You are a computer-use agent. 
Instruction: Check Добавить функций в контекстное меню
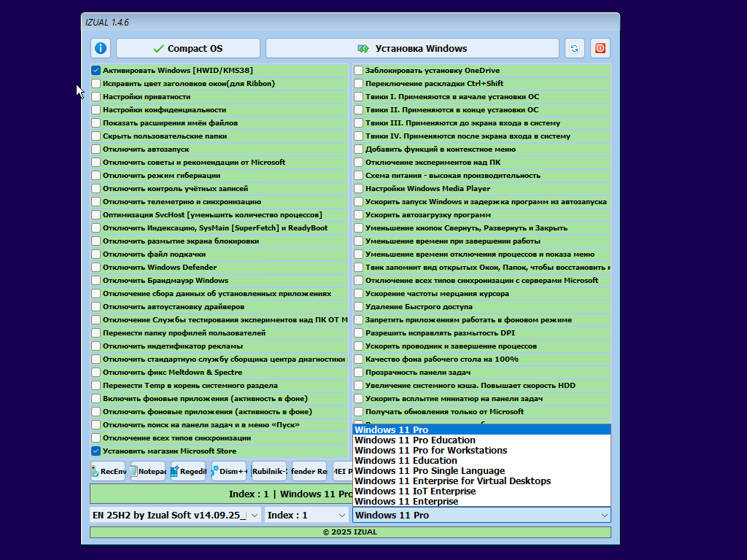point(359,149)
